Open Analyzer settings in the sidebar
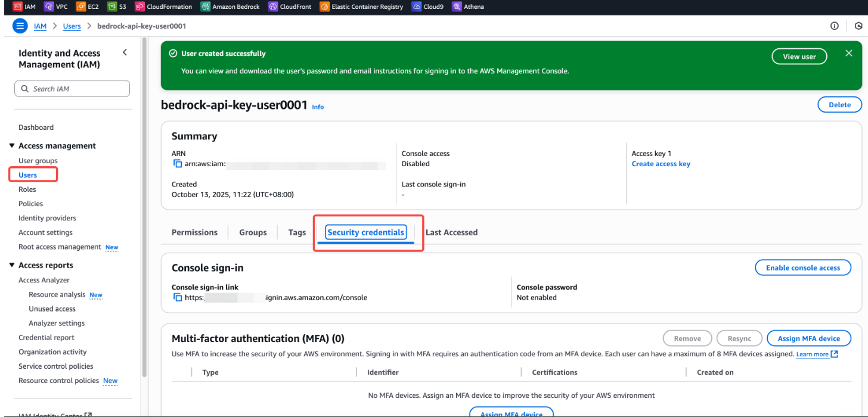The image size is (868, 417). tap(57, 323)
